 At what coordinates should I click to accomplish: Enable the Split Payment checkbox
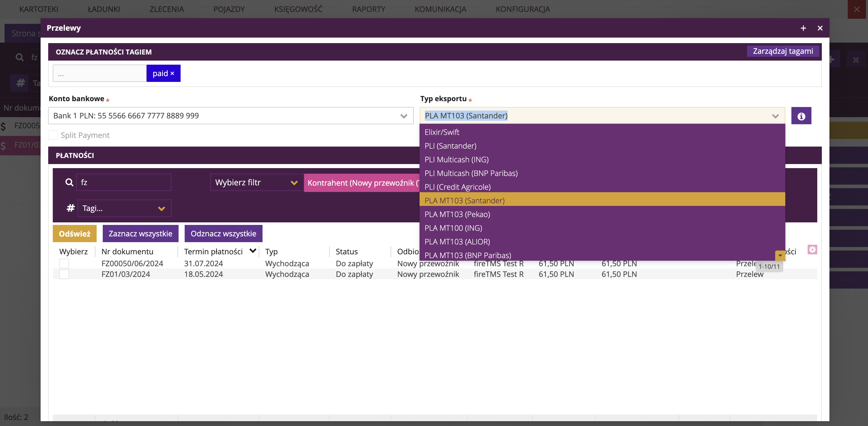tap(53, 135)
